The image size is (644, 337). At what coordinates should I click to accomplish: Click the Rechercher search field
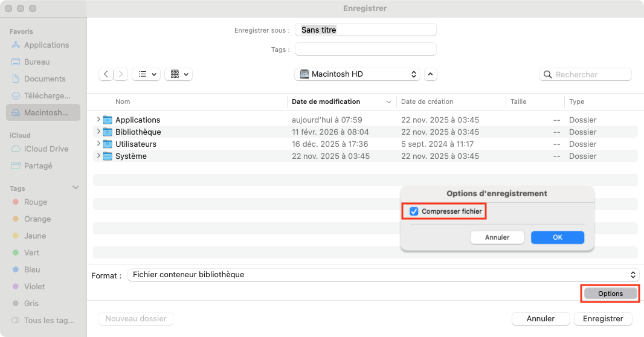(x=585, y=75)
